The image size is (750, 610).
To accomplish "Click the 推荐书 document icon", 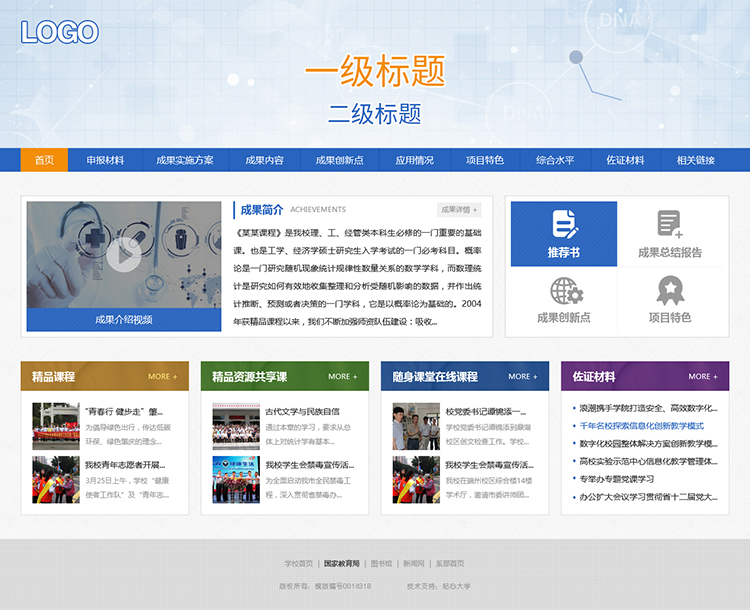I will (564, 224).
